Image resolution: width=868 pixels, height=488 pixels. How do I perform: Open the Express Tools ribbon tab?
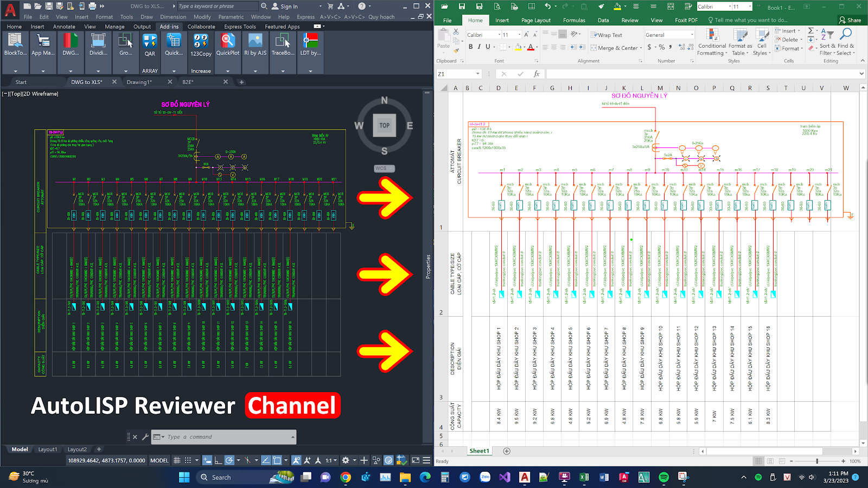click(x=240, y=27)
